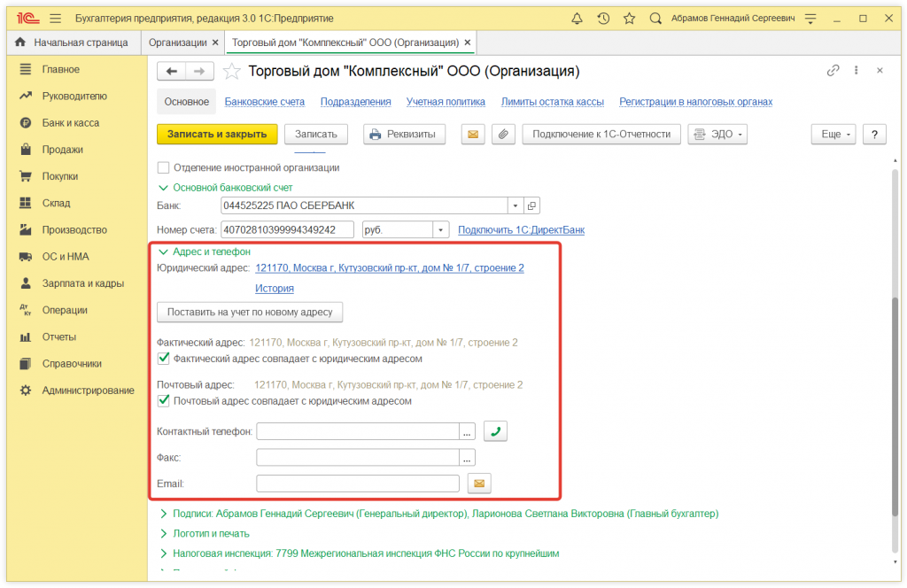Click the get link chain icon

pyautogui.click(x=833, y=71)
